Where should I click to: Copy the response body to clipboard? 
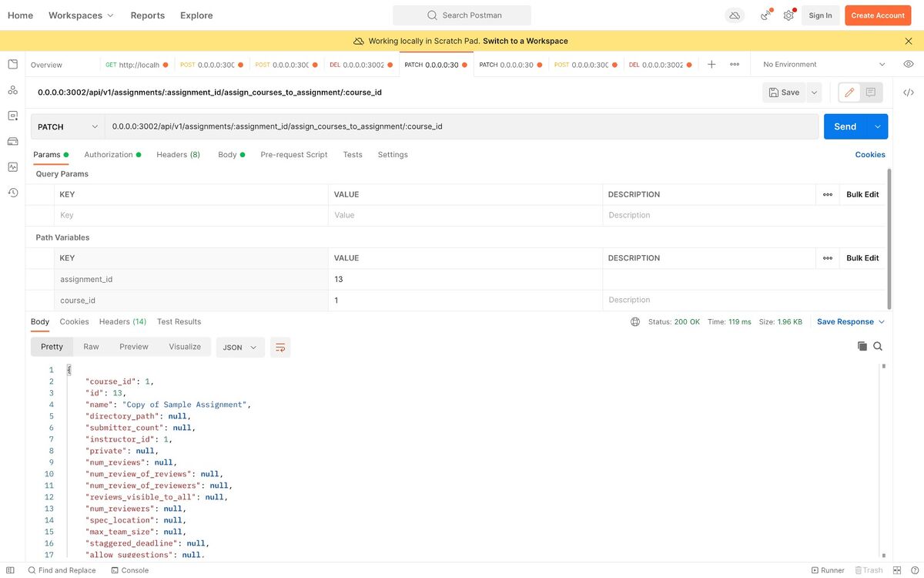coord(862,347)
